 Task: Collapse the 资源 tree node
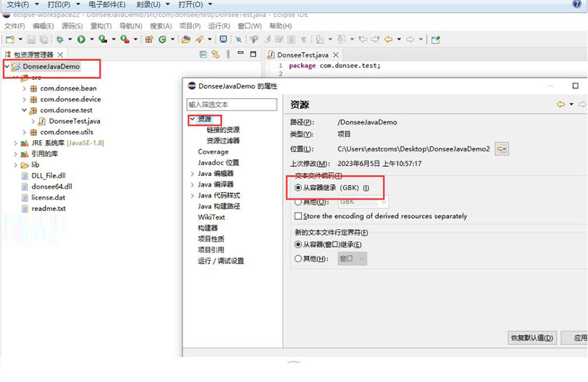tap(192, 120)
